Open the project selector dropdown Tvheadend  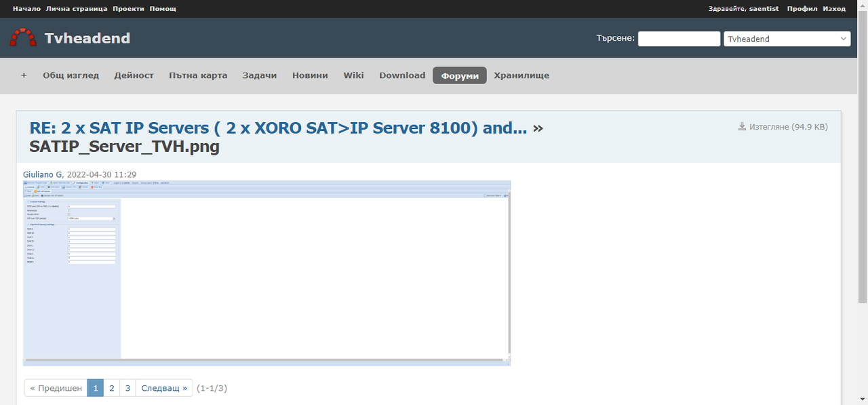787,39
